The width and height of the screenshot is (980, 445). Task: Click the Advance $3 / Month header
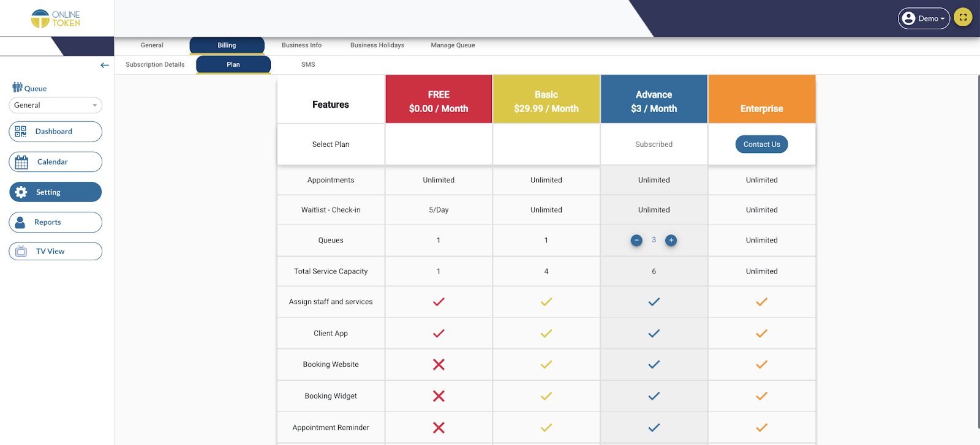(x=654, y=100)
